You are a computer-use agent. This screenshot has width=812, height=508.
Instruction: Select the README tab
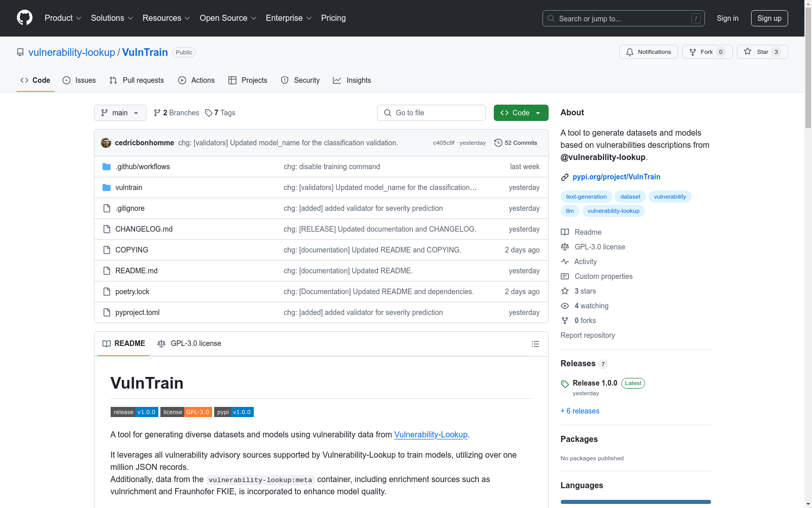tap(124, 343)
